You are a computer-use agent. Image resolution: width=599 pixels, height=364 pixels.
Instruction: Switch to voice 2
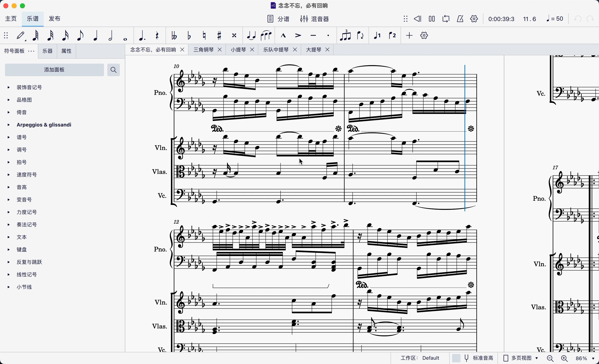(x=392, y=36)
